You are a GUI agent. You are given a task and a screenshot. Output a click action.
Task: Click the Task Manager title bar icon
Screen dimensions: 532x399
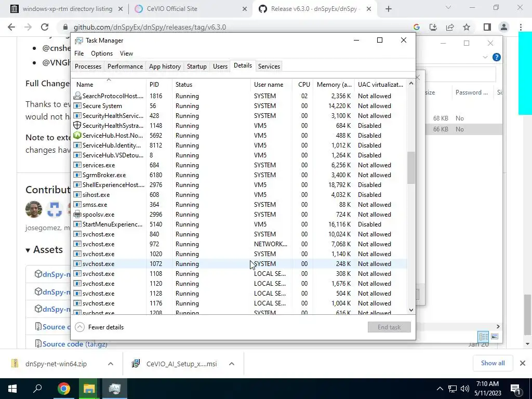click(79, 41)
